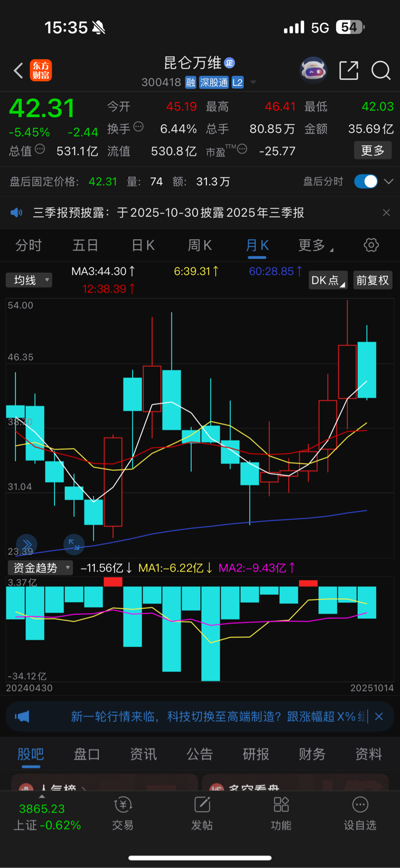Tap the chart fullscreen expand icon
This screenshot has height=868, width=400.
(74, 544)
